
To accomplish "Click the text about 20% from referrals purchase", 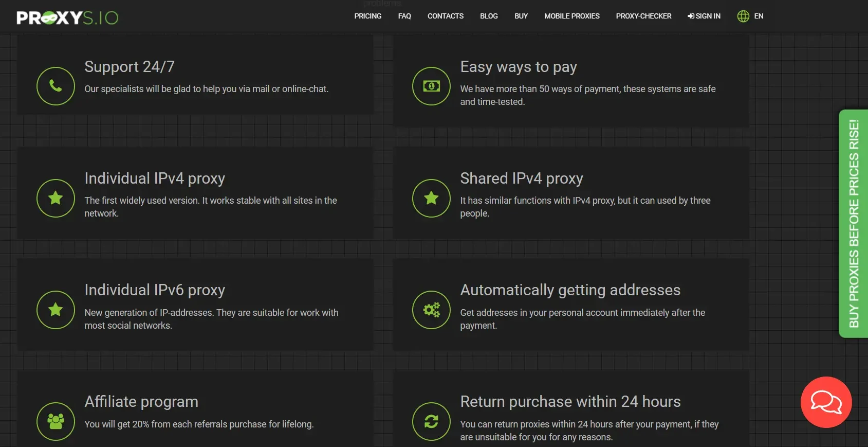I will click(199, 424).
